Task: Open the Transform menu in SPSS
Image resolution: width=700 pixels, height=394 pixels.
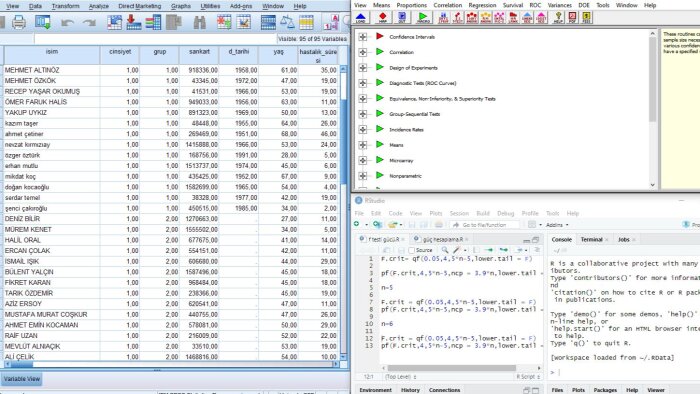Action: [x=65, y=6]
